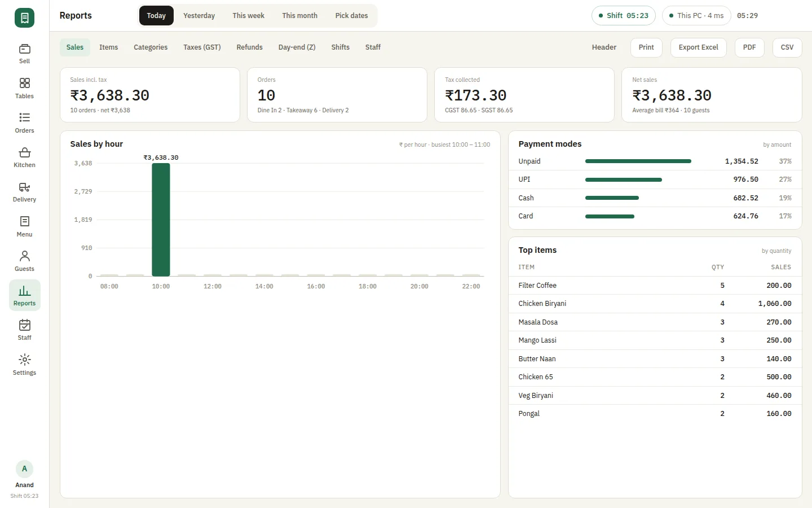Screen dimensions: 812x508
Task: Click the Butter Naan row
Action: tap(655, 359)
